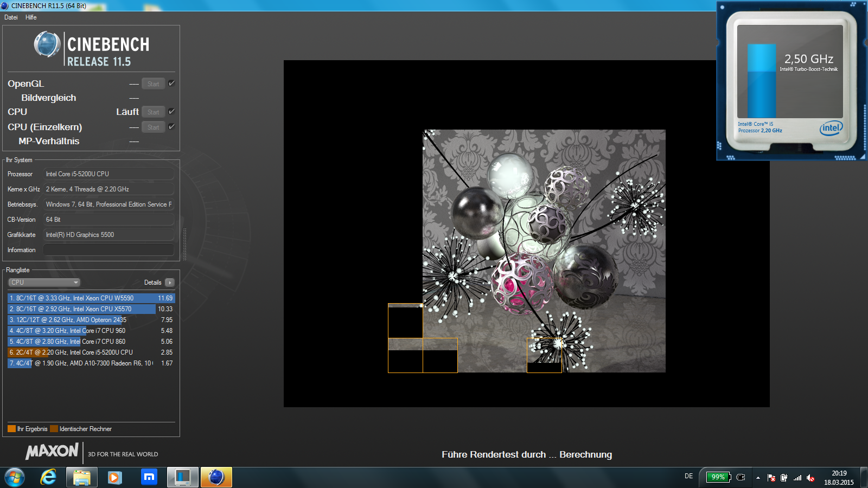Open Action Center flag icon
Screen dimensions: 868x488
coord(771,478)
